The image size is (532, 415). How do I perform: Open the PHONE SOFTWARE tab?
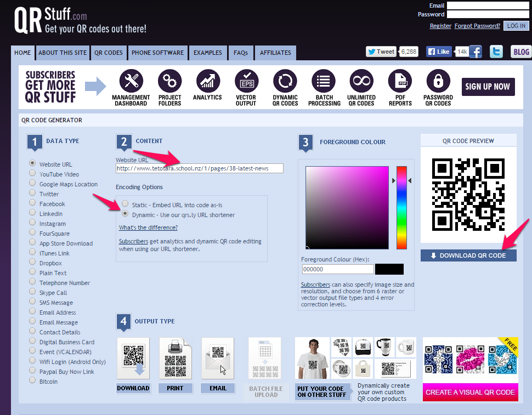pos(158,53)
